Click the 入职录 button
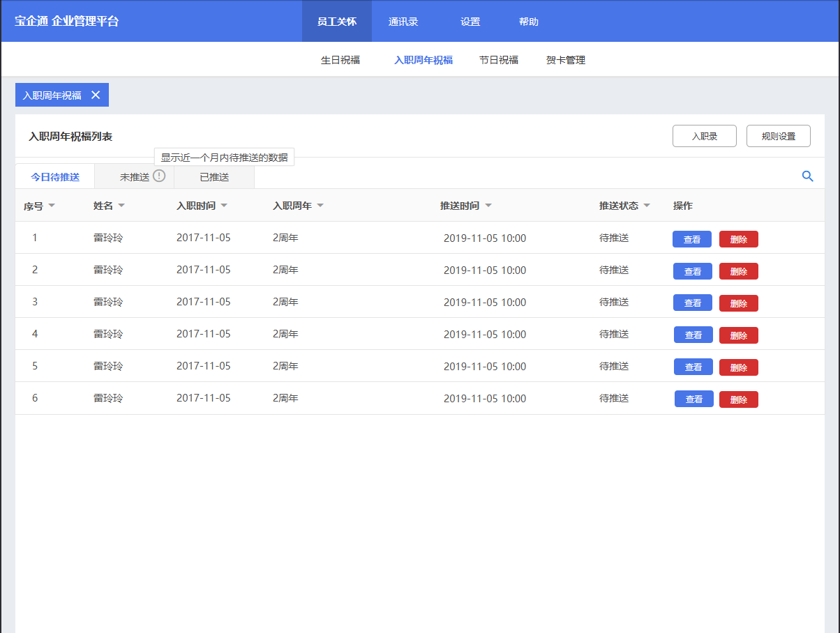 704,136
